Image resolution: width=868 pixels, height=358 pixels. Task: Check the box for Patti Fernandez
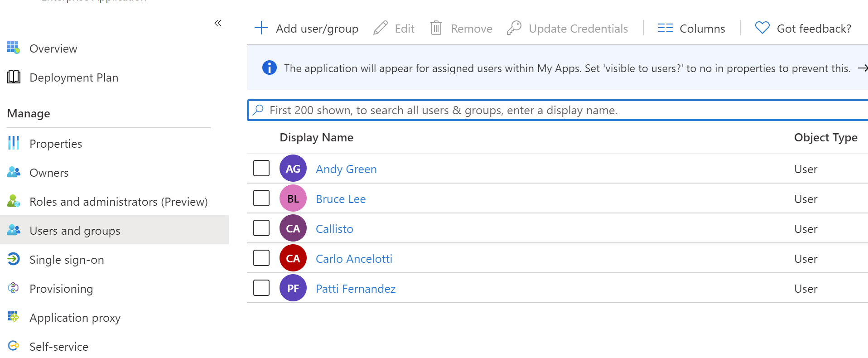[x=261, y=288]
